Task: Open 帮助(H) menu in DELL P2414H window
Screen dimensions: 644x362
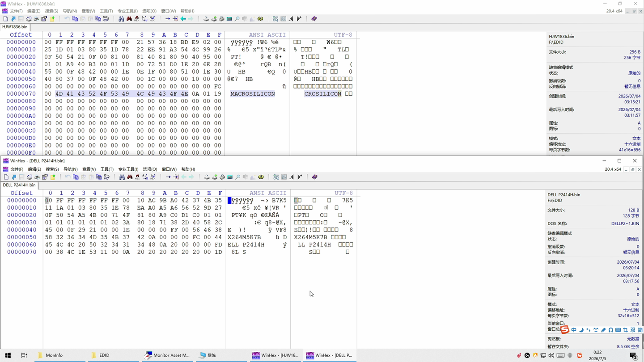Action: click(188, 169)
